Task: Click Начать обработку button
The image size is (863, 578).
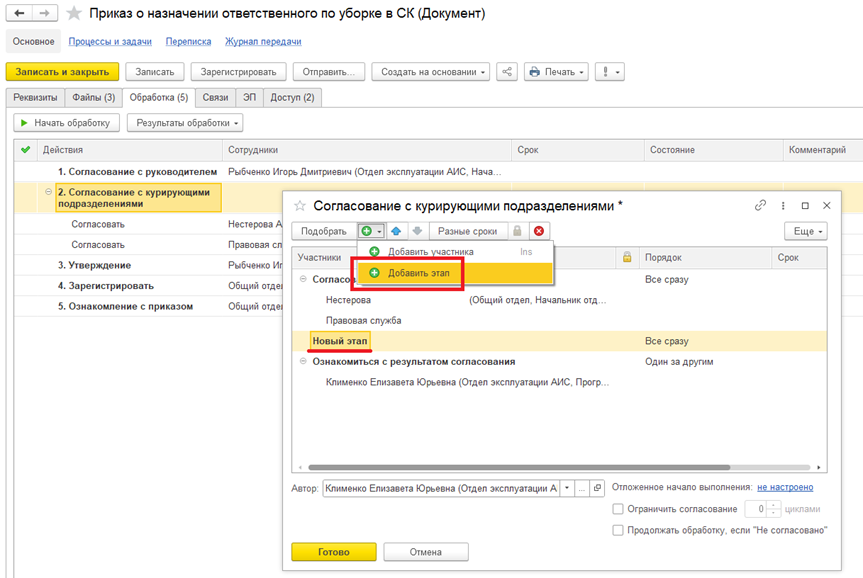Action: (66, 123)
